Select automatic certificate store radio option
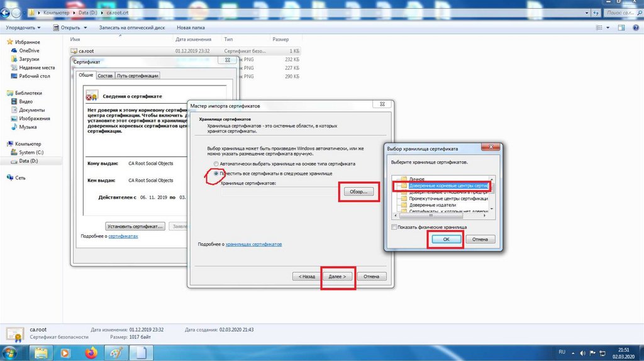Image resolution: width=644 pixels, height=361 pixels. [x=216, y=164]
